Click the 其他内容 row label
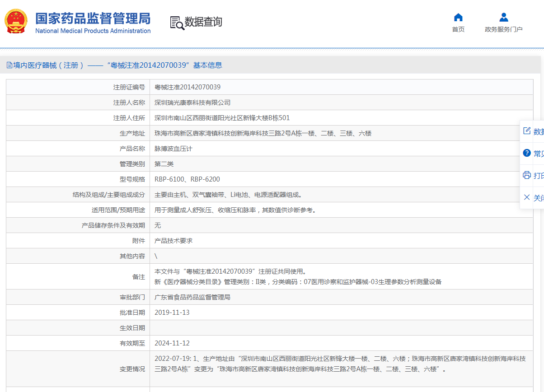 tap(132, 256)
